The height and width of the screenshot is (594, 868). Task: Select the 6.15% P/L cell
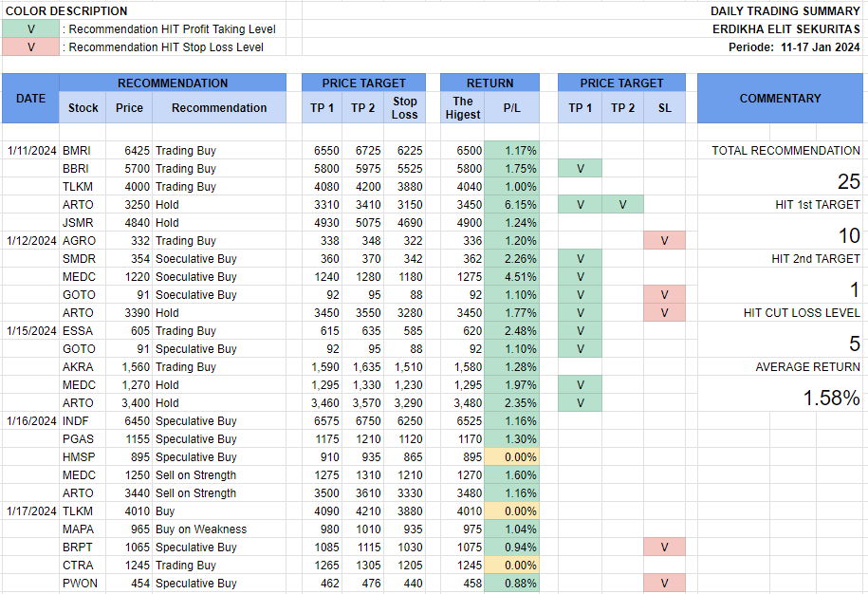[x=511, y=205]
